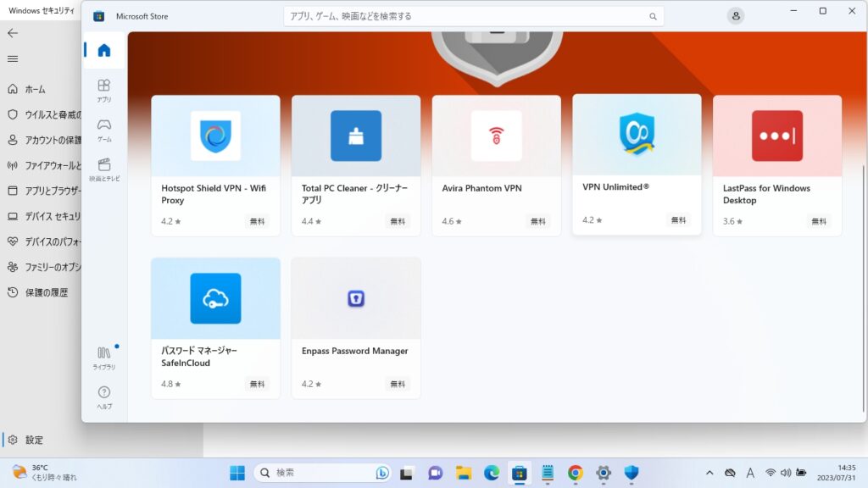Expand the system tray hidden icons chevron
This screenshot has width=868, height=488.
point(709,473)
